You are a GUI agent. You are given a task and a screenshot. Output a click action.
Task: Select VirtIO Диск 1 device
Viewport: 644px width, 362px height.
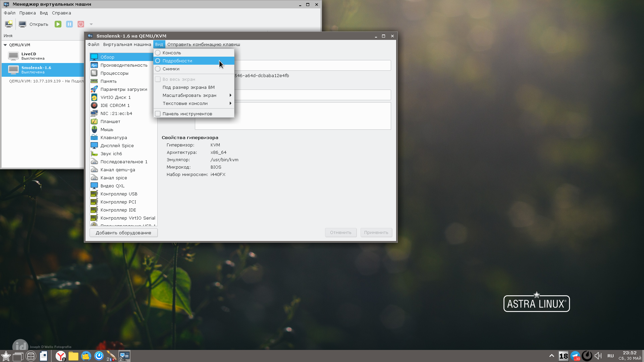pyautogui.click(x=123, y=97)
